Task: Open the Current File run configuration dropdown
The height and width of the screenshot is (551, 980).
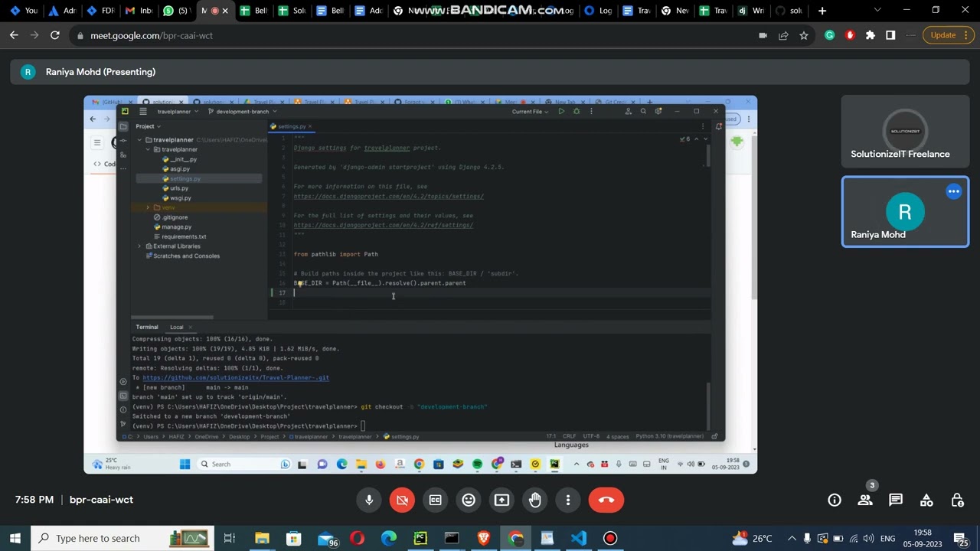Action: tap(530, 112)
